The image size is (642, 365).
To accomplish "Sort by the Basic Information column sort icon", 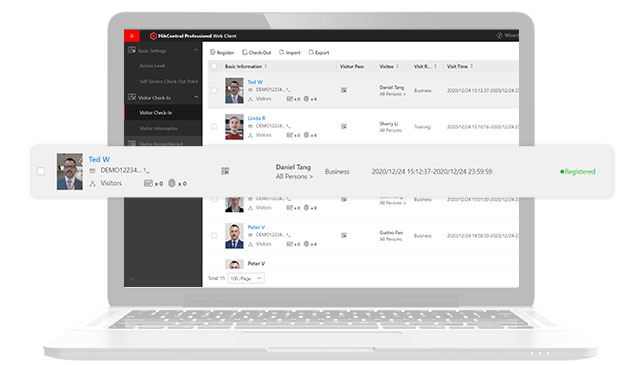I will [x=266, y=66].
